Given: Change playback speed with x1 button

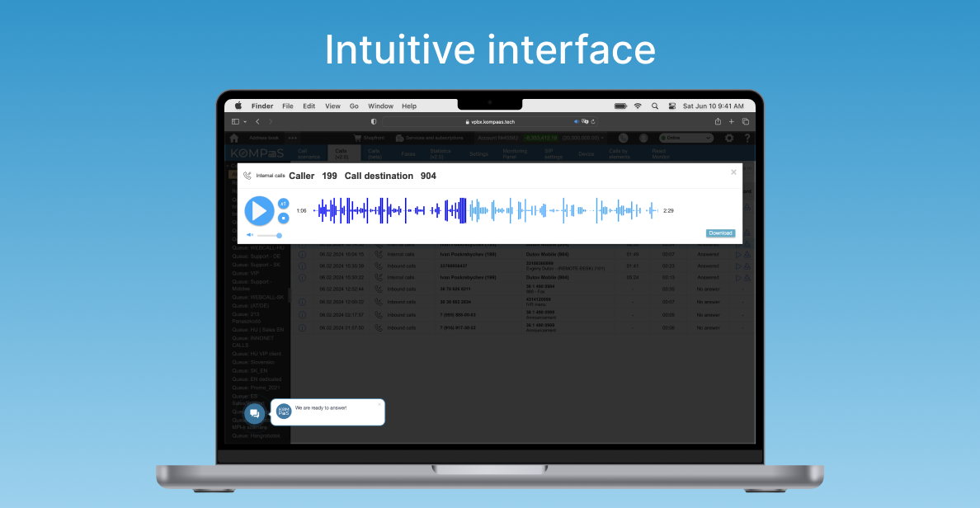Looking at the screenshot, I should pyautogui.click(x=283, y=204).
